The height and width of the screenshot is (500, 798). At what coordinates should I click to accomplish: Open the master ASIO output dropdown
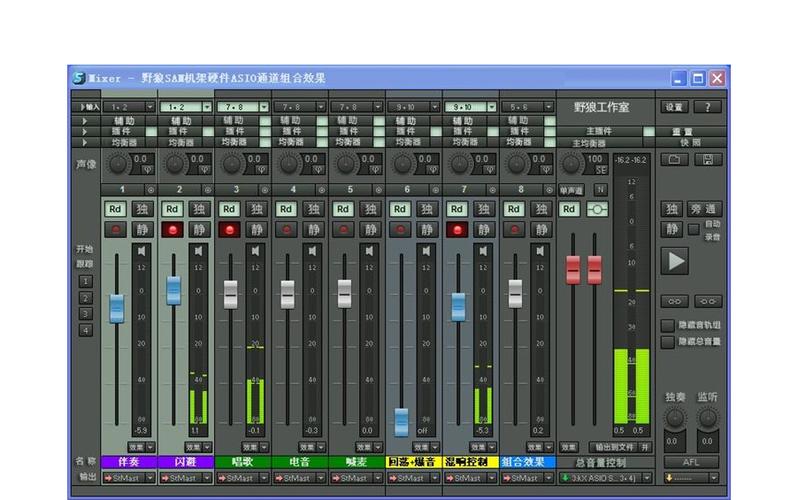coord(606,478)
